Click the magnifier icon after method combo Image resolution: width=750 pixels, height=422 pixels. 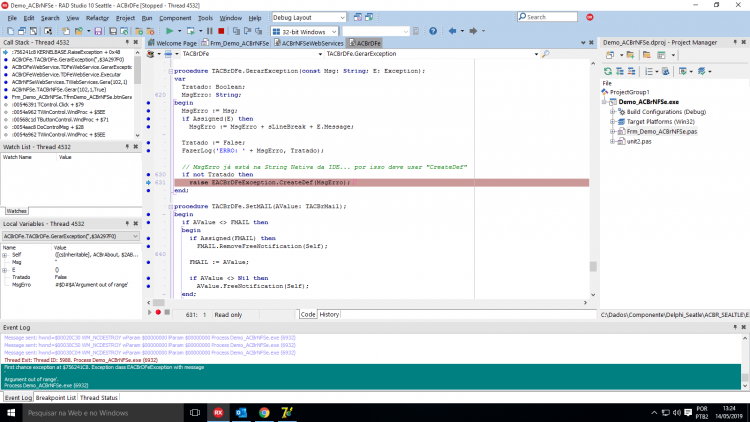coord(545,54)
